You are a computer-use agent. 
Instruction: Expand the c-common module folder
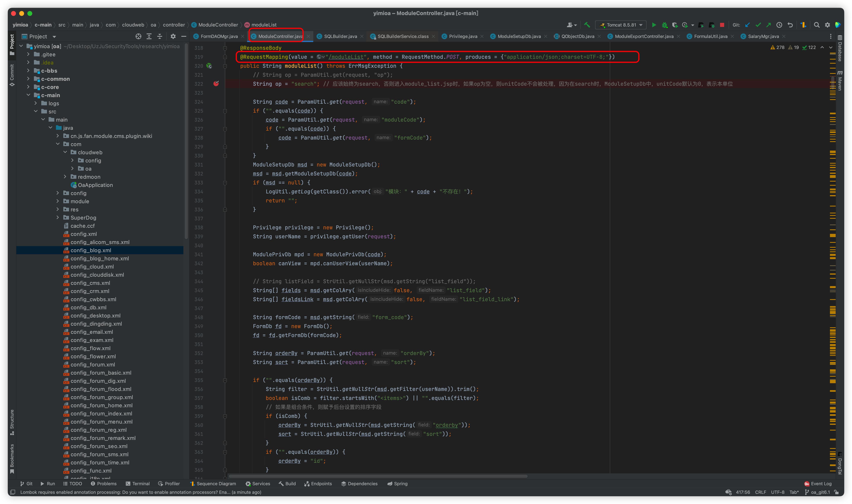[28, 79]
